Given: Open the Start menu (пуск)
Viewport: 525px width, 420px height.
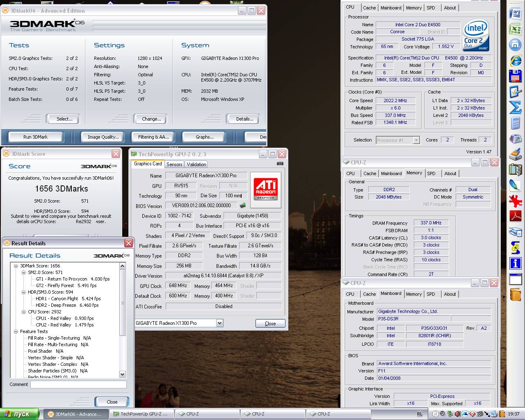Looking at the screenshot, I should click(x=20, y=414).
